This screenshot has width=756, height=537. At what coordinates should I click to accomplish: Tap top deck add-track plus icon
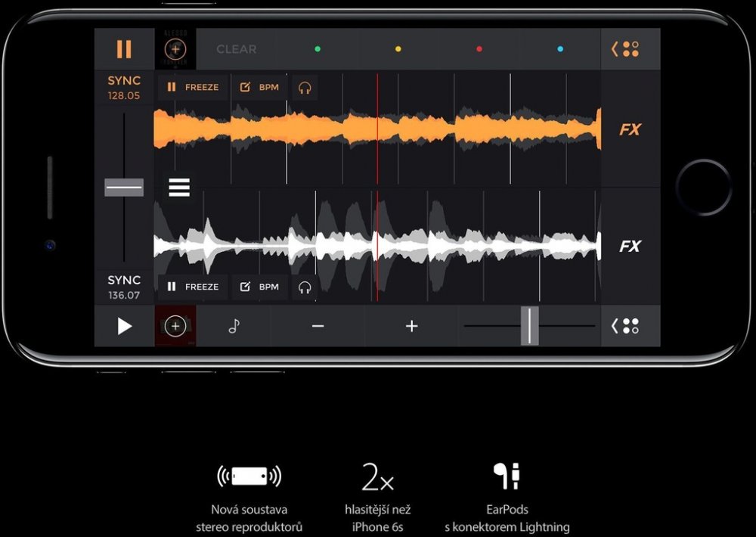[175, 49]
